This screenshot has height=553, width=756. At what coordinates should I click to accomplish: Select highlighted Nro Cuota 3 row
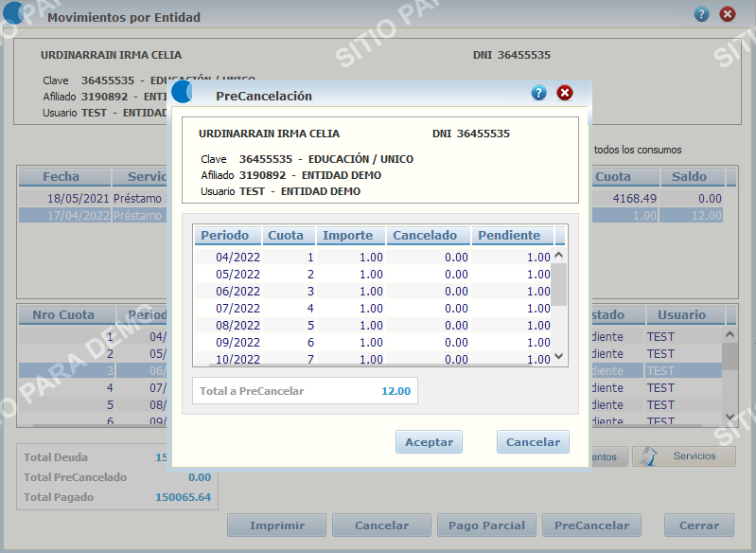pyautogui.click(x=93, y=370)
